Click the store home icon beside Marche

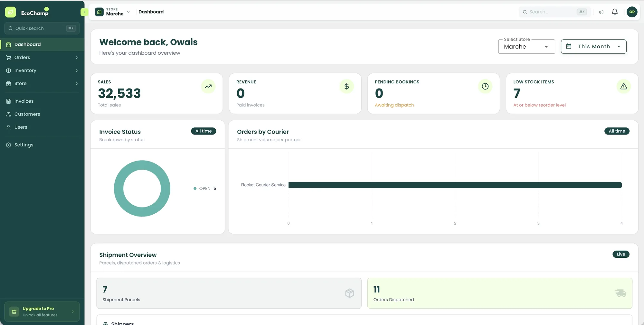99,12
